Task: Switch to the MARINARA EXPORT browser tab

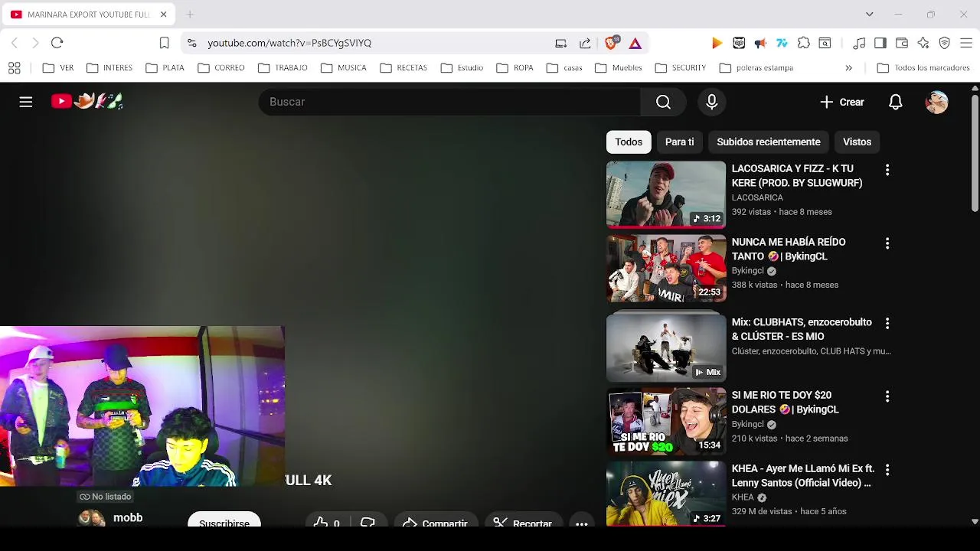Action: click(88, 15)
